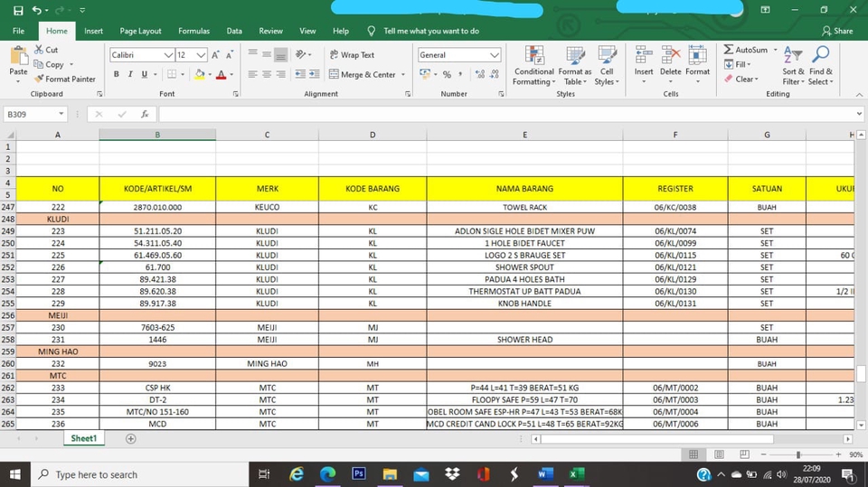Switch to the Insert ribbon tab
868x487 pixels.
click(93, 31)
